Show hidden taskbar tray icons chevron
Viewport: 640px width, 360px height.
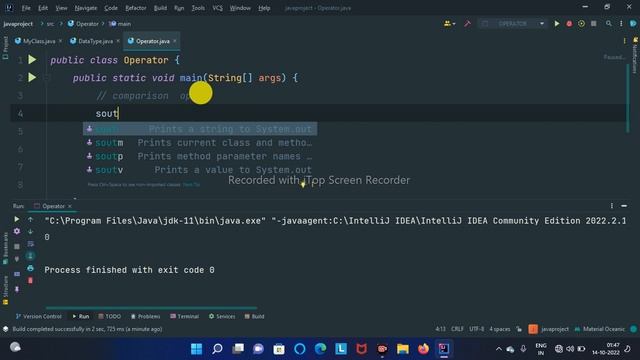pyautogui.click(x=499, y=349)
